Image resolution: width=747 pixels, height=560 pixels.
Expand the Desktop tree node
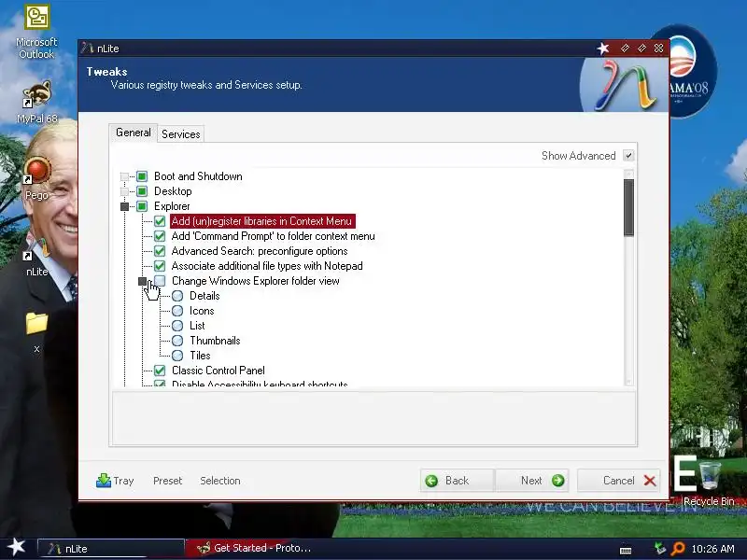[124, 191]
